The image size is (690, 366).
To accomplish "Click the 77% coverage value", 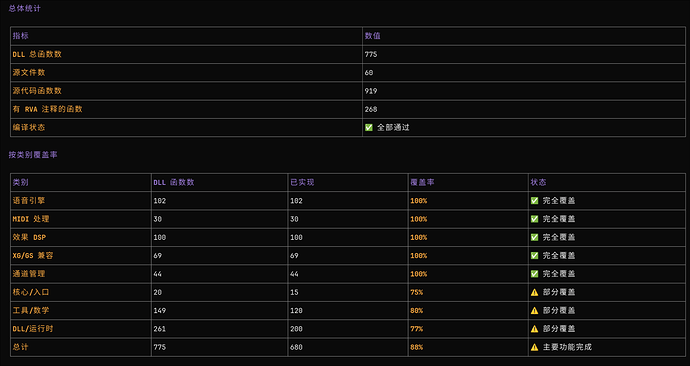I will [x=417, y=329].
